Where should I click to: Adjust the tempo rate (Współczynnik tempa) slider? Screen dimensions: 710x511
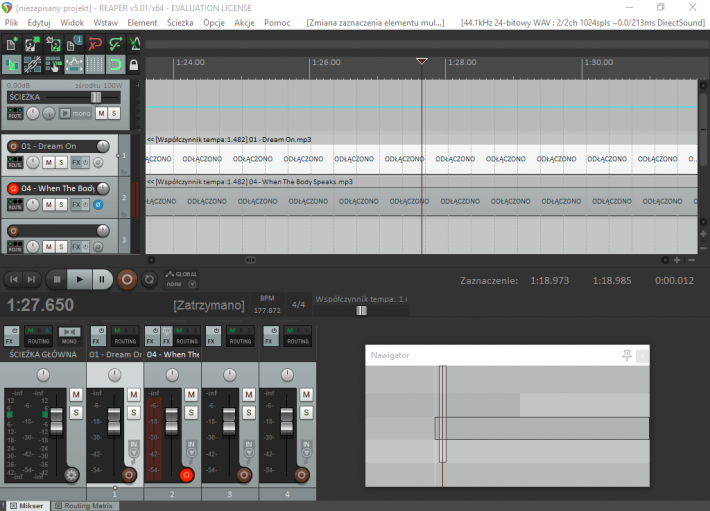361,310
